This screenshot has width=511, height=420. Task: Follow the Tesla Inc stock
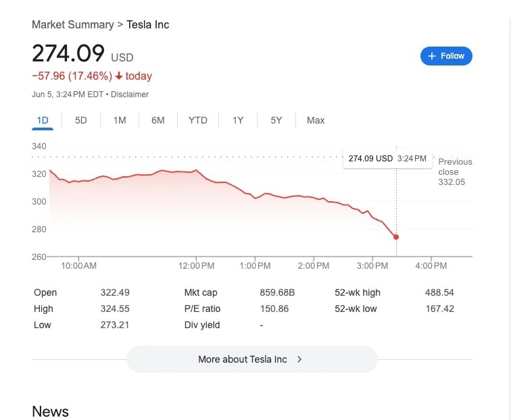pyautogui.click(x=446, y=56)
